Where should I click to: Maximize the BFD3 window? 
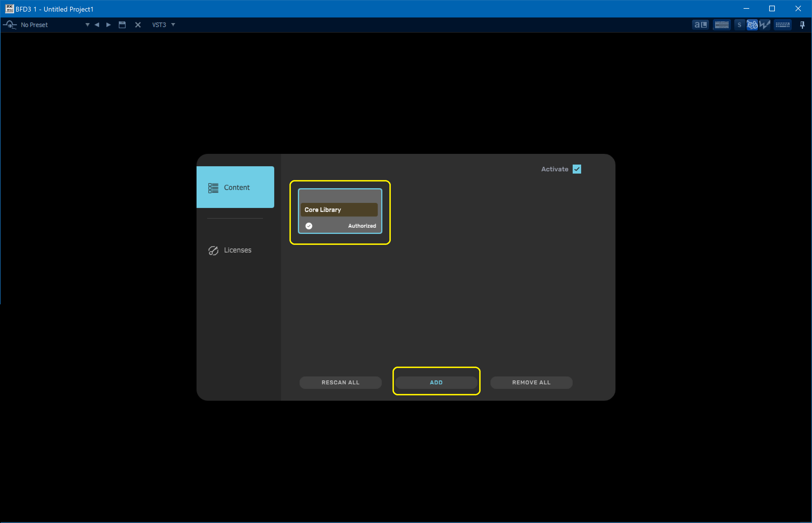tap(772, 8)
